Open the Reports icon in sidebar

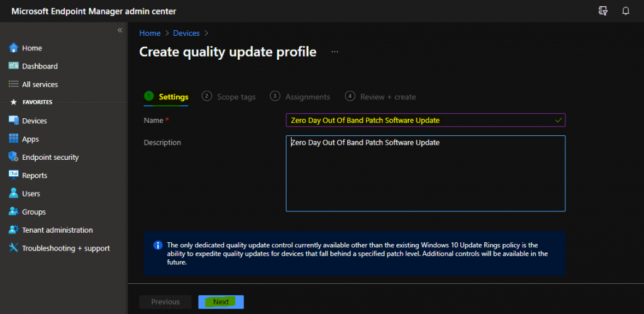[x=14, y=175]
